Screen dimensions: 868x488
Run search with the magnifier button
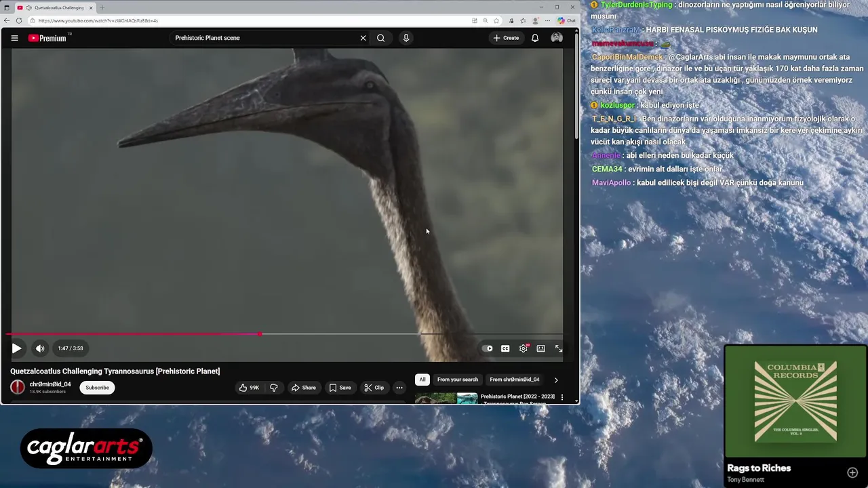(381, 38)
